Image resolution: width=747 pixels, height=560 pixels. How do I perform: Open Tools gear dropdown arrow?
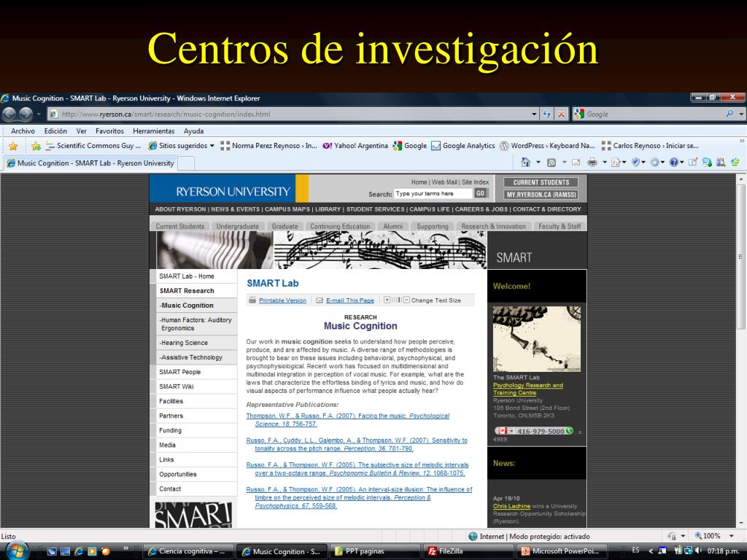[x=662, y=163]
